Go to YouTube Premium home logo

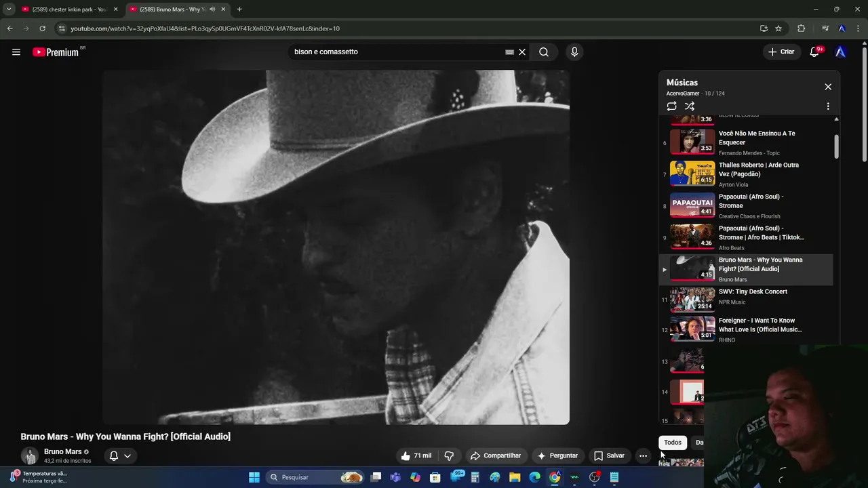[x=56, y=52]
